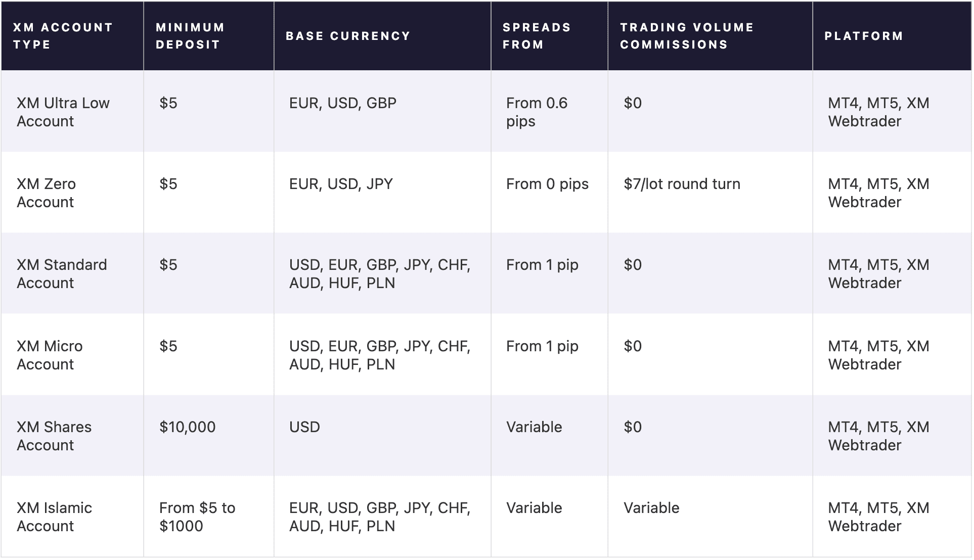Click the From $5 to $1000 deposit cell
The width and height of the screenshot is (974, 560).
click(x=197, y=517)
